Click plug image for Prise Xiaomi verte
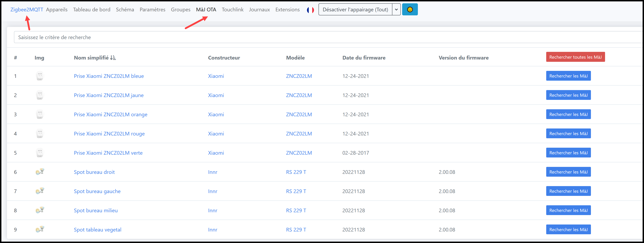 [40, 153]
